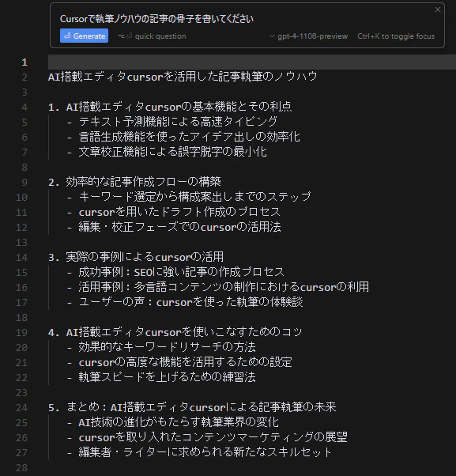The height and width of the screenshot is (476, 456).
Task: Click heading 1. AI搭載エディタcursorの基本機能とその利点
Action: [170, 107]
